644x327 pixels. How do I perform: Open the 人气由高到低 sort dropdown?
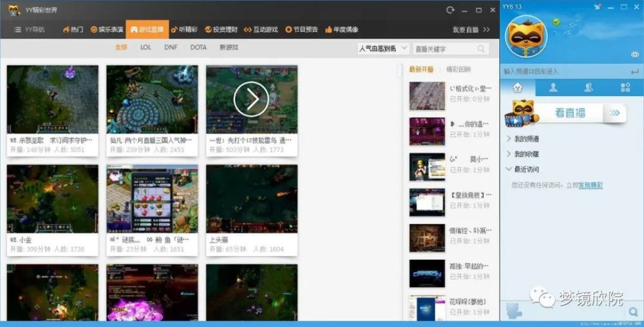coord(384,49)
